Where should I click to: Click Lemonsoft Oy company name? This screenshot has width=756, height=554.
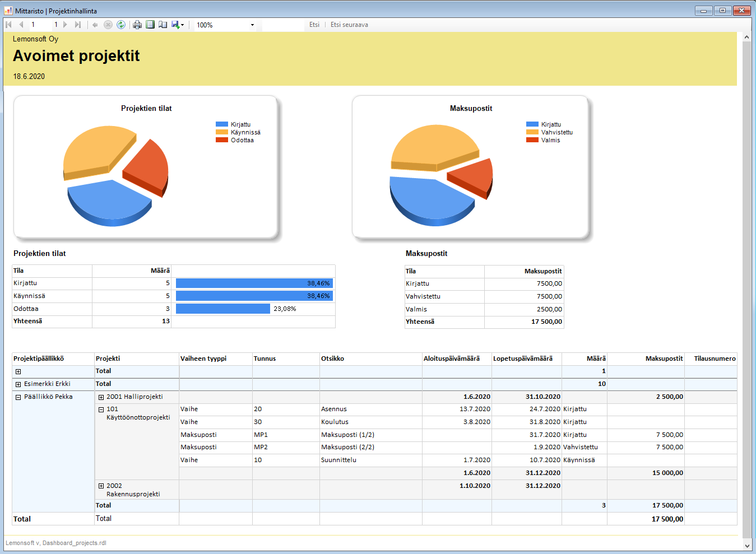pos(35,39)
